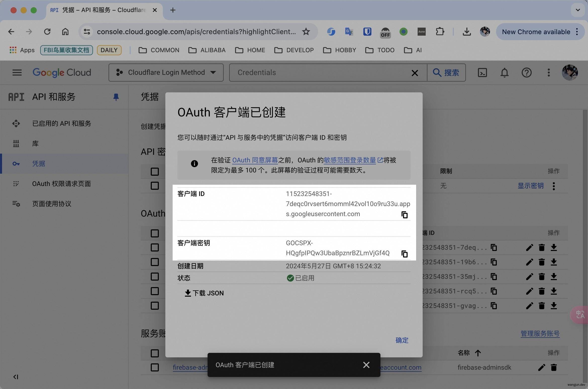Open OAuth 权限请求页面 in the sidebar

61,184
